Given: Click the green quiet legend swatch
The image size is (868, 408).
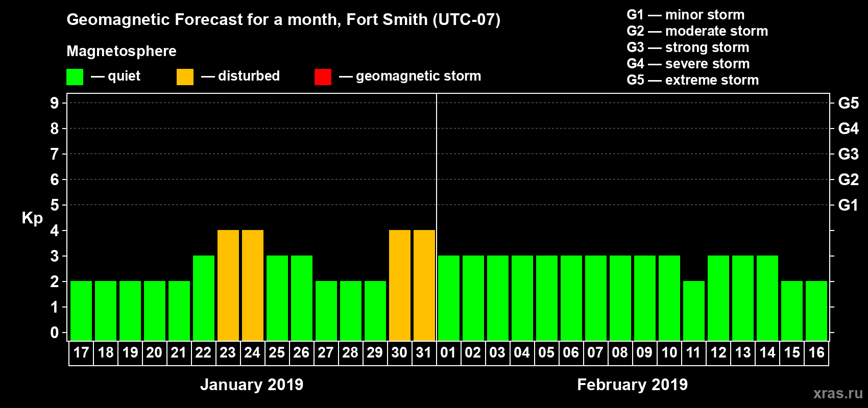Looking at the screenshot, I should 75,77.
